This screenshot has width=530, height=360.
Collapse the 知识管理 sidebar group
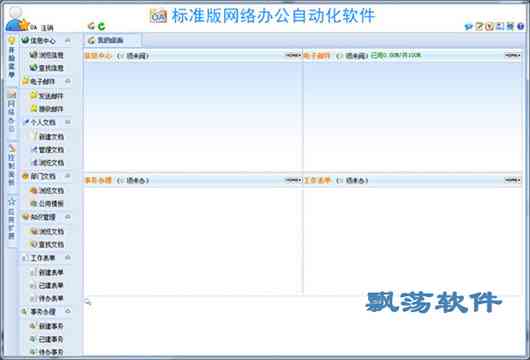tap(68, 217)
